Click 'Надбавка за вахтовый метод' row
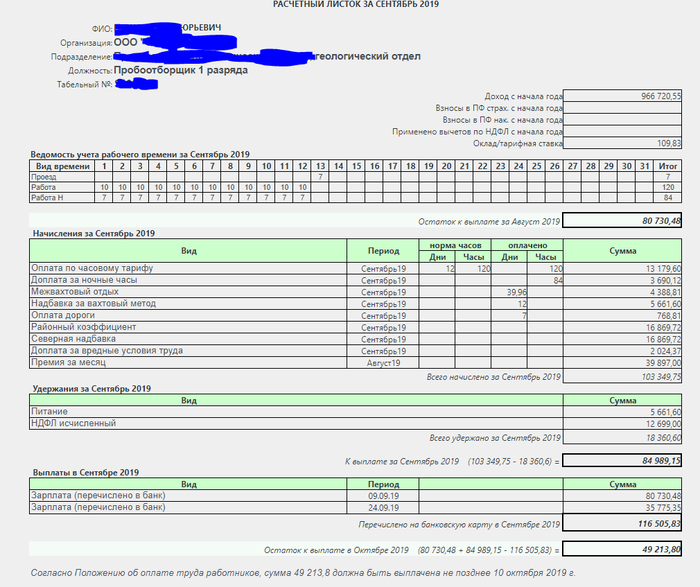 pyautogui.click(x=355, y=304)
